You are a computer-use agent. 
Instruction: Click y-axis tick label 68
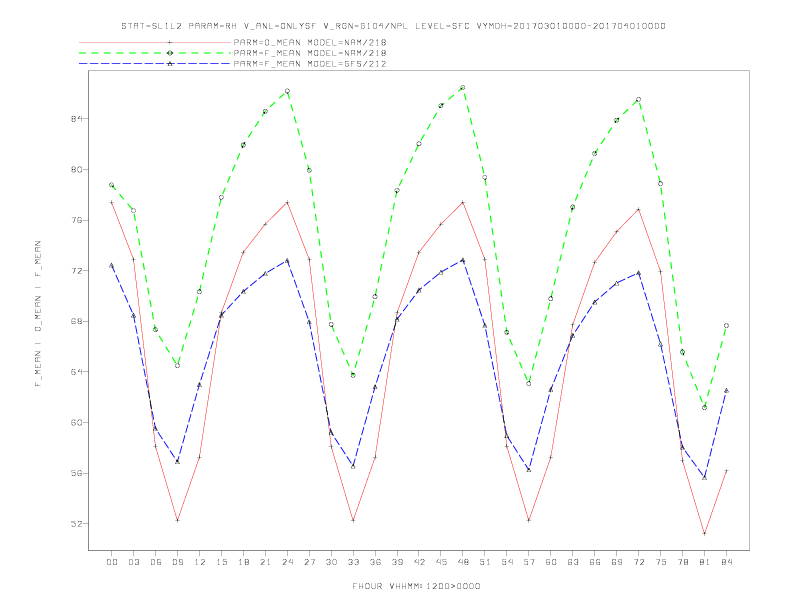click(76, 321)
